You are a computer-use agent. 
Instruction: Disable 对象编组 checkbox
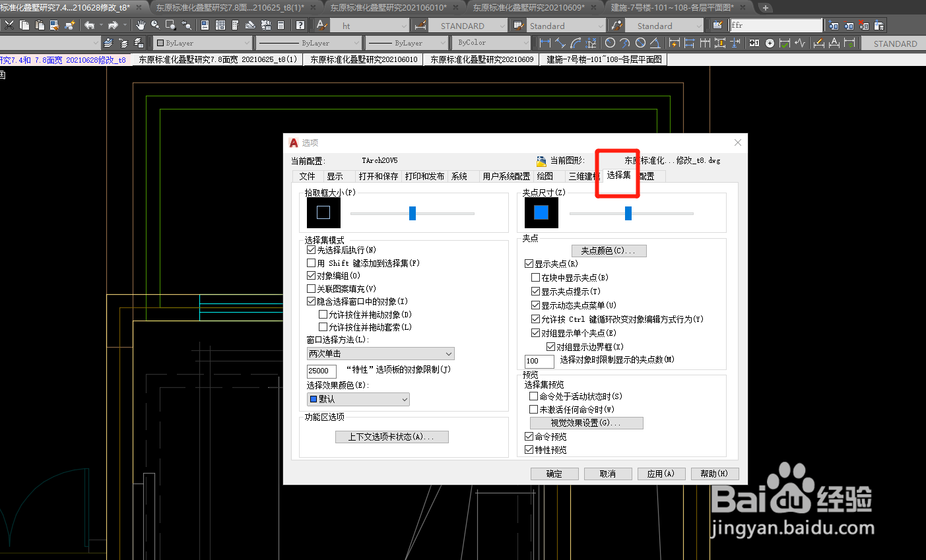[310, 275]
